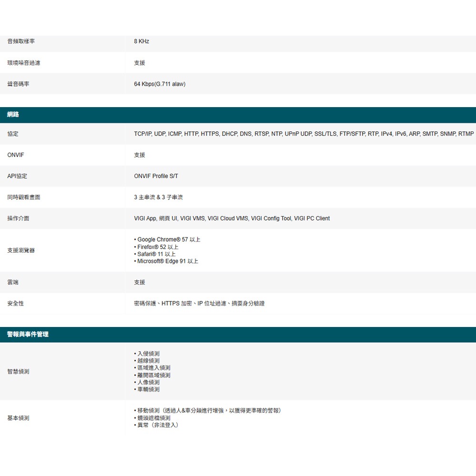Click the 入侵偵測 list entry
Viewport: 476px width, 476px height.
click(148, 354)
